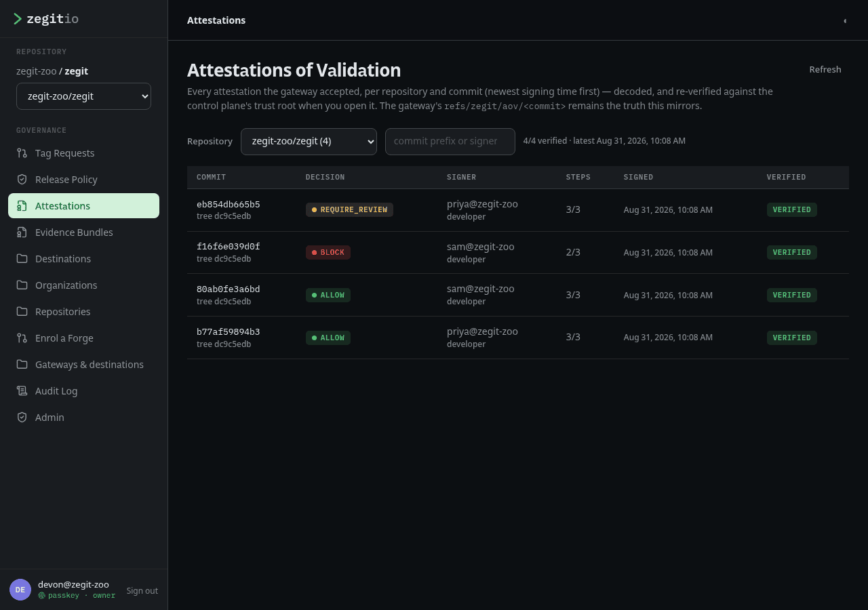Click the 2/3 steps value
This screenshot has height=610, width=868.
click(573, 252)
